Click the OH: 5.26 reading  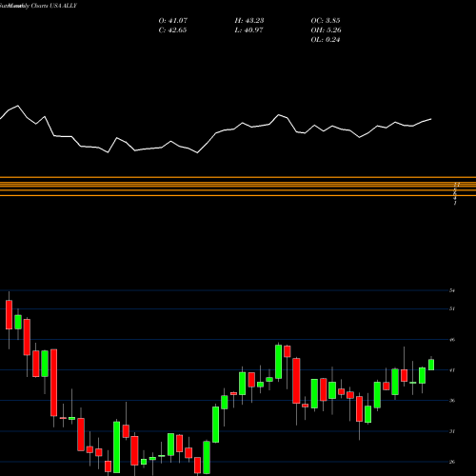[326, 30]
